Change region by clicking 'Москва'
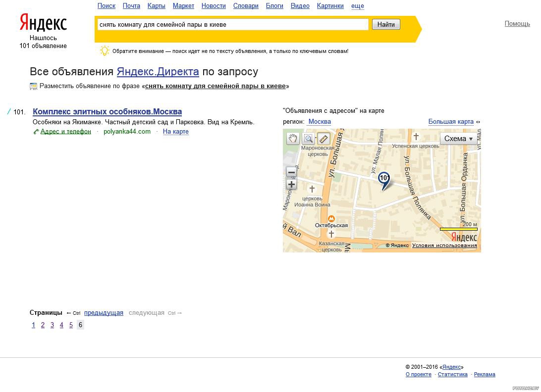541x392 pixels. point(320,122)
